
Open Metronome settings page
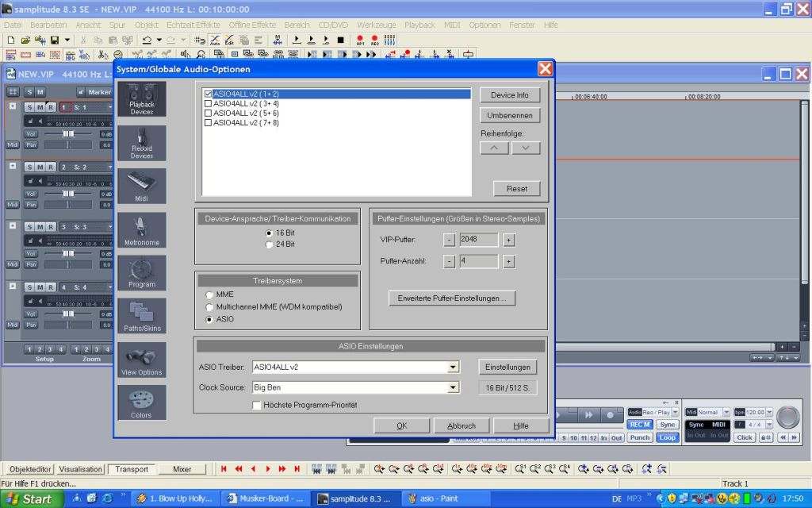tap(141, 229)
